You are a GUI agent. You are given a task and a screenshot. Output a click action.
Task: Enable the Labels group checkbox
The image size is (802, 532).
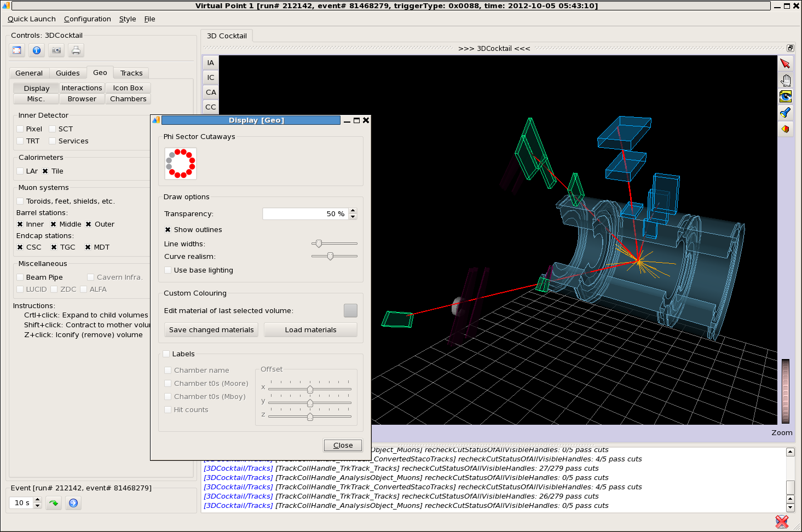pos(166,354)
